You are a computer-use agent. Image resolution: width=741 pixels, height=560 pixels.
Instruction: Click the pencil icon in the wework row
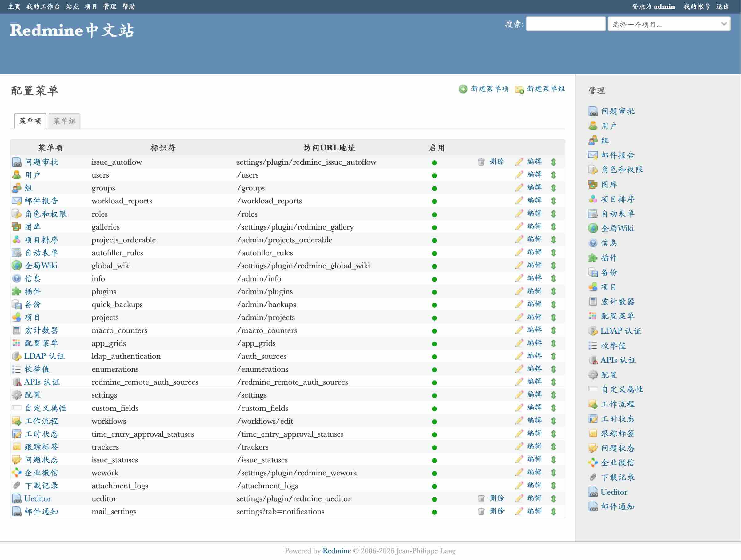519,473
